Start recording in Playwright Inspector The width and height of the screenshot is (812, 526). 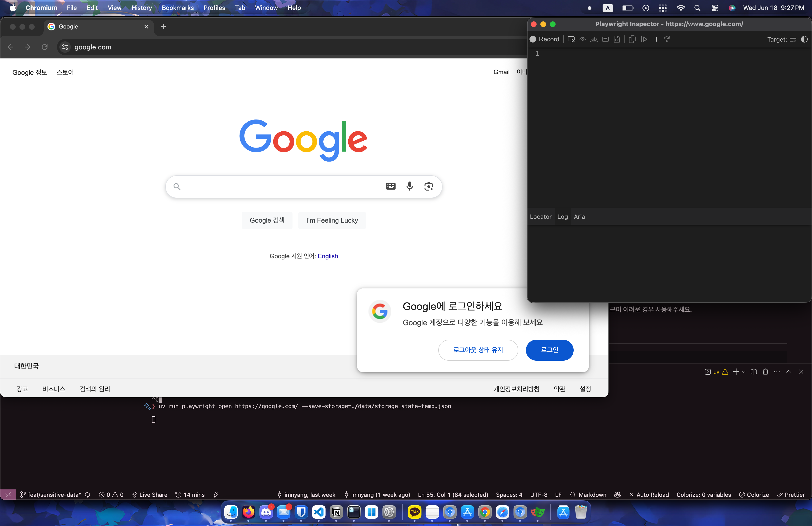[544, 39]
